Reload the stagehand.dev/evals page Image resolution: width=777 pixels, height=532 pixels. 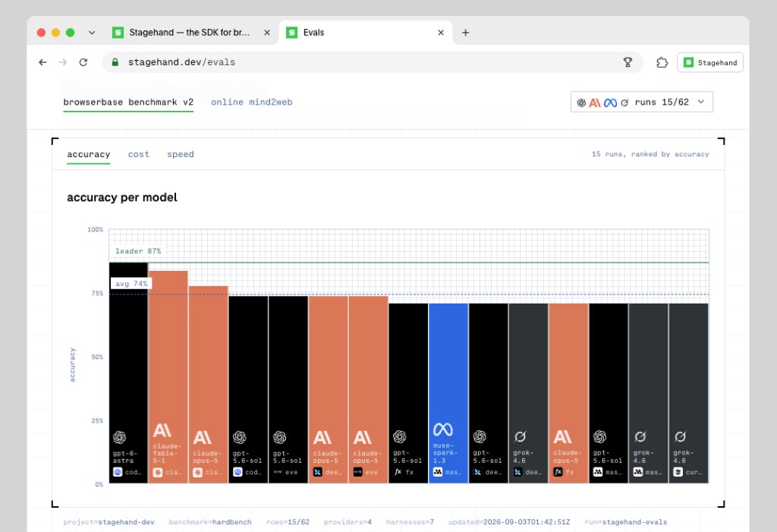click(83, 62)
